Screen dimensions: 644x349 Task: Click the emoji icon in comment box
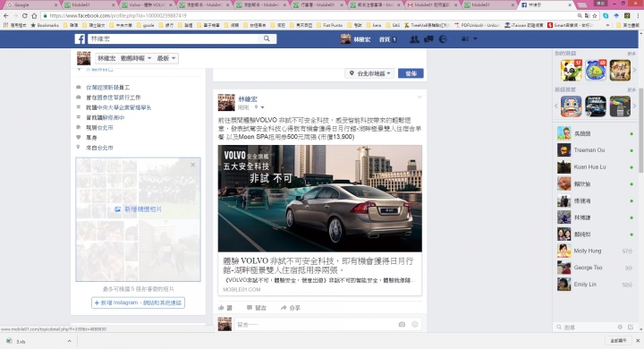[x=415, y=324]
